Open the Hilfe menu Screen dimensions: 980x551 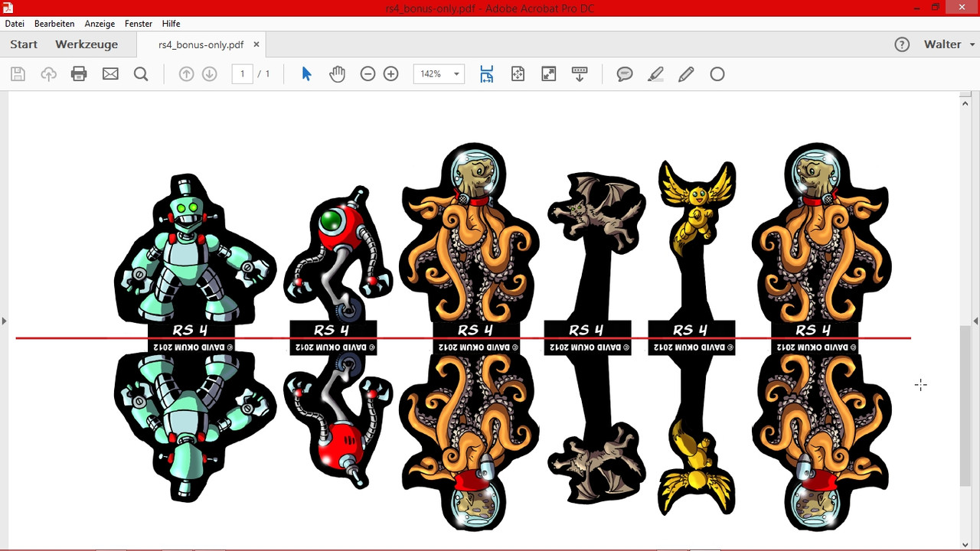click(x=171, y=24)
